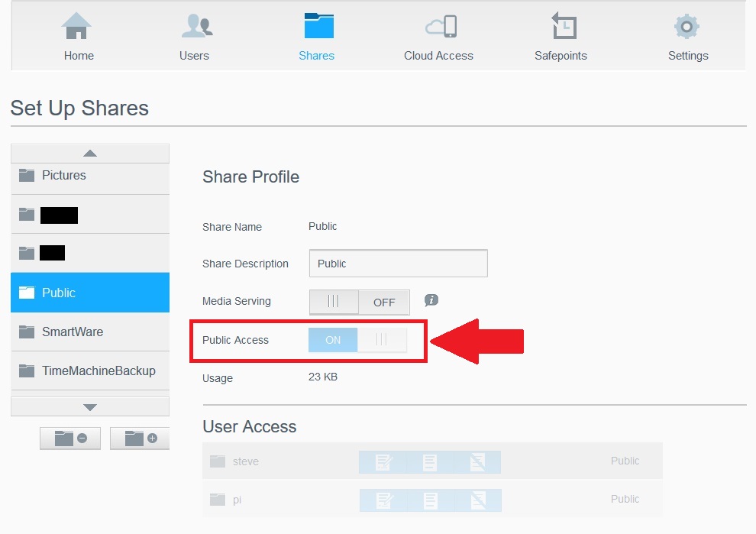The width and height of the screenshot is (756, 534).
Task: Click folder icon beside SmartWare
Action: coord(27,332)
